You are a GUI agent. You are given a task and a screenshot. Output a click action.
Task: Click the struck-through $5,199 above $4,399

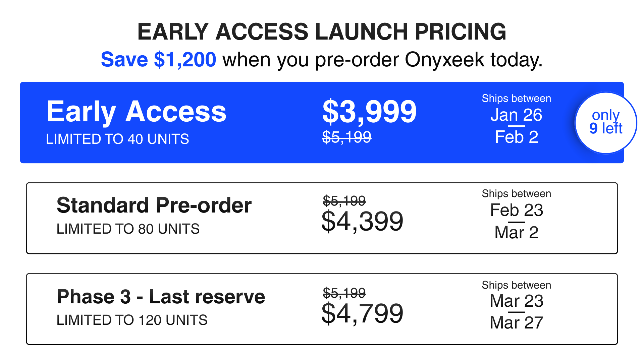344,201
